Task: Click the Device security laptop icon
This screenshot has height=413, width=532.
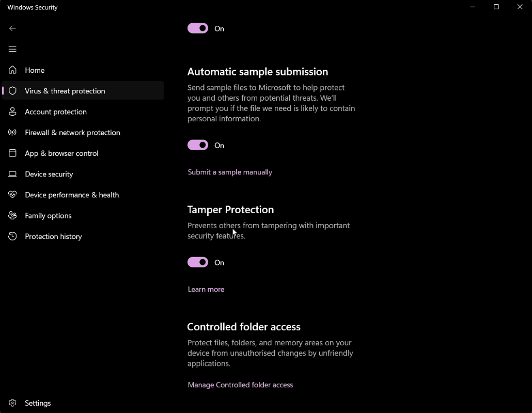Action: point(12,174)
